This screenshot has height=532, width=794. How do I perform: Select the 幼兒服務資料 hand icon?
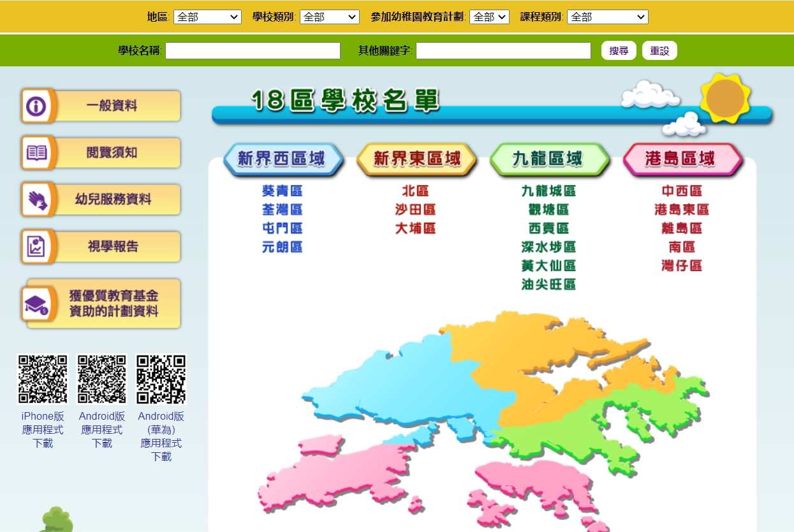(34, 199)
